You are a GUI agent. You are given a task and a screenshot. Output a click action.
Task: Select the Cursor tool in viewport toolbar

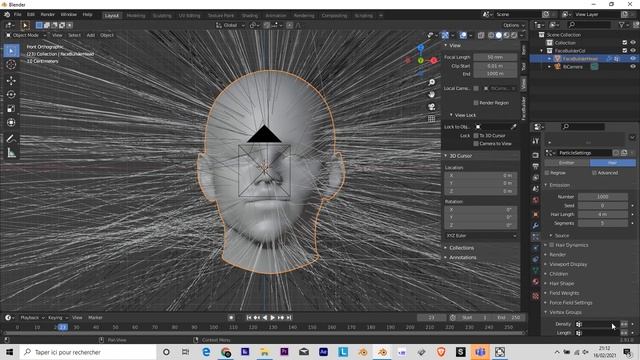[11, 64]
